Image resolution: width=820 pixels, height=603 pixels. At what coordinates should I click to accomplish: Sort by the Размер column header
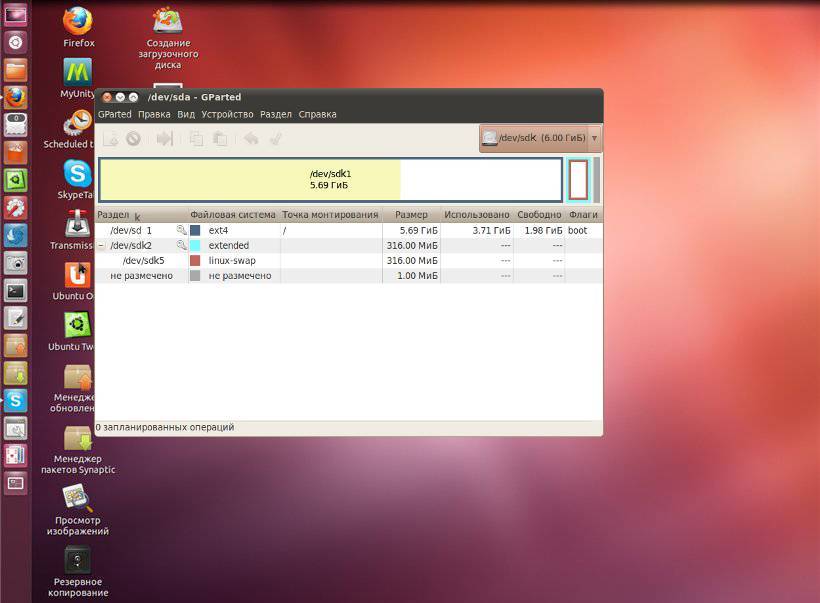pyautogui.click(x=411, y=214)
